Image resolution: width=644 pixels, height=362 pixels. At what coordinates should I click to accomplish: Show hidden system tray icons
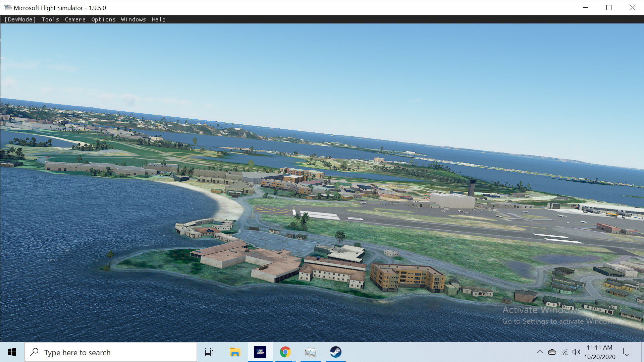(x=540, y=352)
